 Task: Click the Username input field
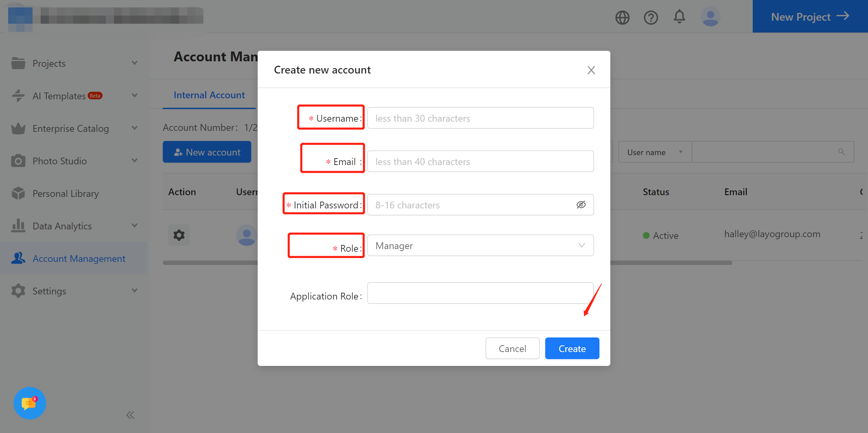click(480, 118)
